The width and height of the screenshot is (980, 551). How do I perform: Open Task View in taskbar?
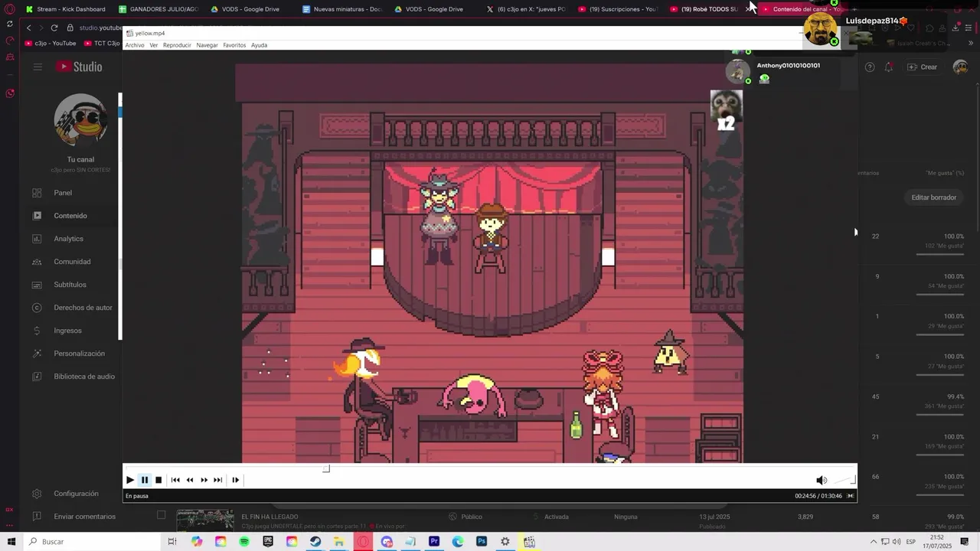click(x=172, y=542)
